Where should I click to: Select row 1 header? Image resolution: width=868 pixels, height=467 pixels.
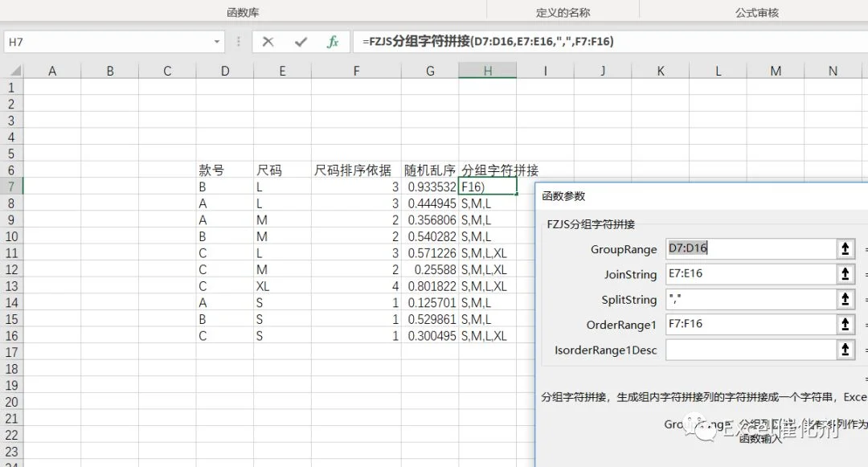point(11,88)
